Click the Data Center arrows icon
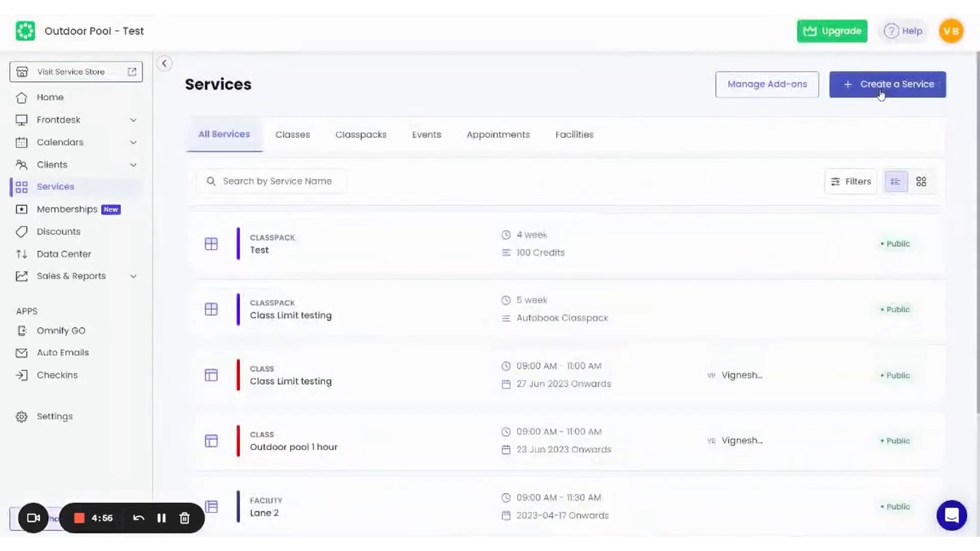Image resolution: width=980 pixels, height=551 pixels. (x=21, y=254)
